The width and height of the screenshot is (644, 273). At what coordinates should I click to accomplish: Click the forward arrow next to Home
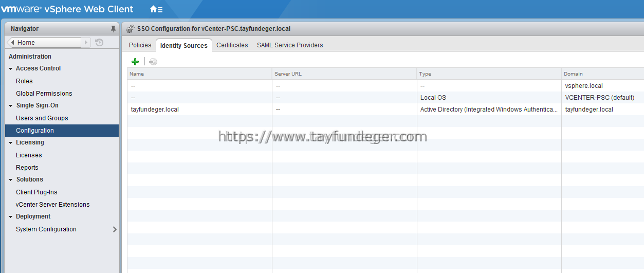tap(86, 43)
